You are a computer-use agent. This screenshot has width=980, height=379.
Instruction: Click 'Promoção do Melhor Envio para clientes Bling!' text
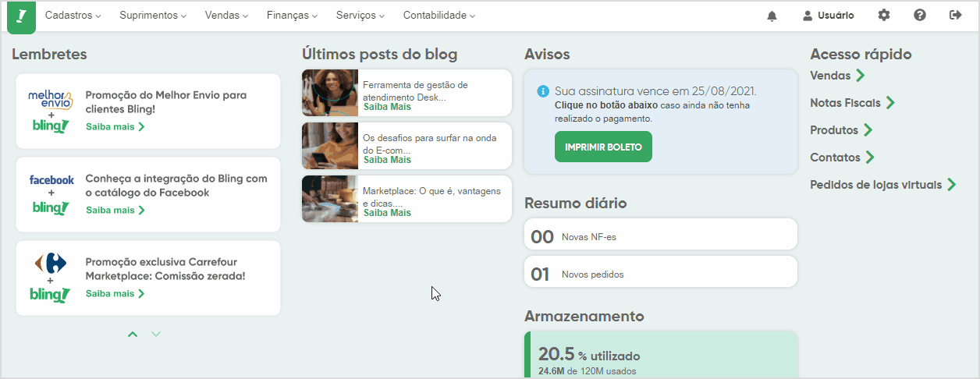[x=166, y=102]
